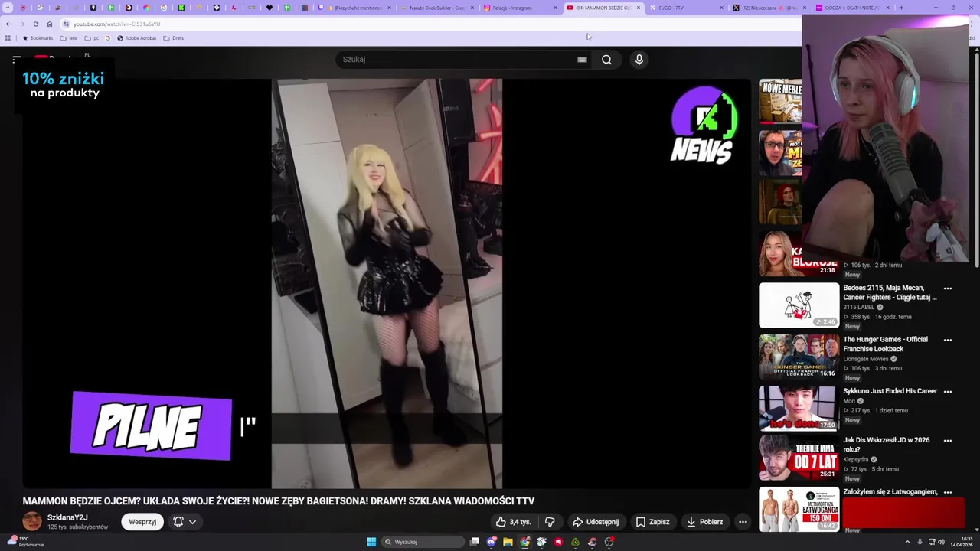Dislike the video with the thumbs-down icon

[x=550, y=522]
